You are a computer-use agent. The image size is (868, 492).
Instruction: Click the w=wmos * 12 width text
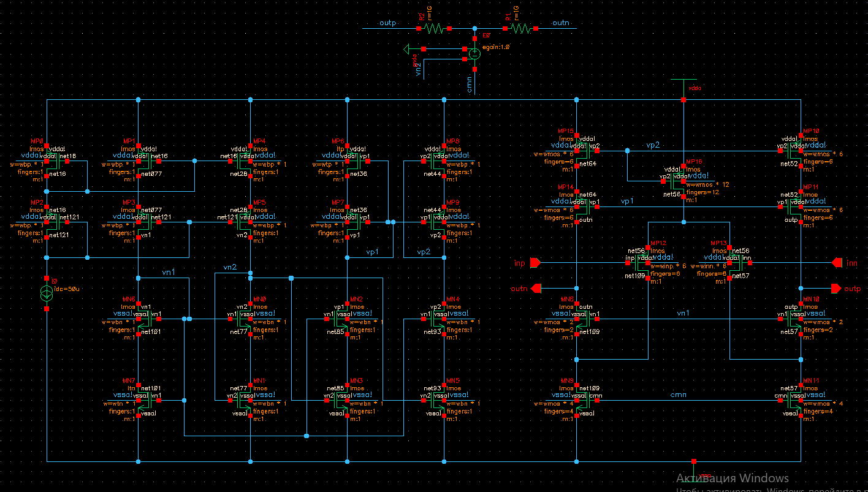(x=708, y=184)
